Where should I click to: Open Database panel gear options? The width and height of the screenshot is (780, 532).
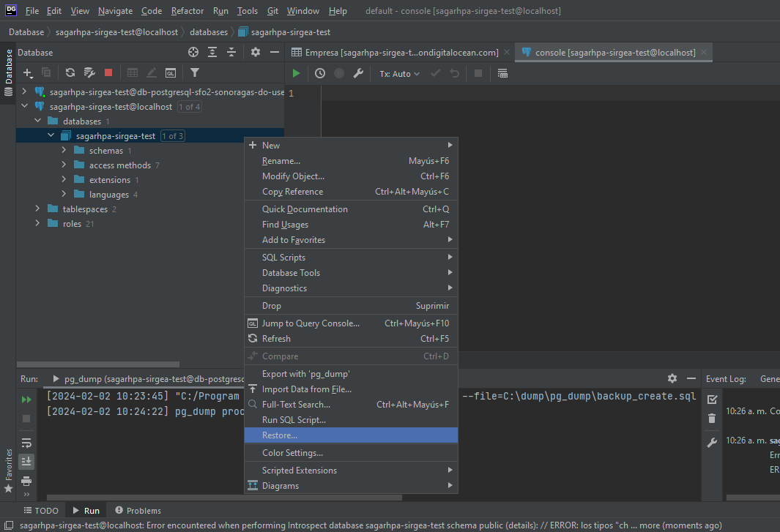tap(256, 52)
